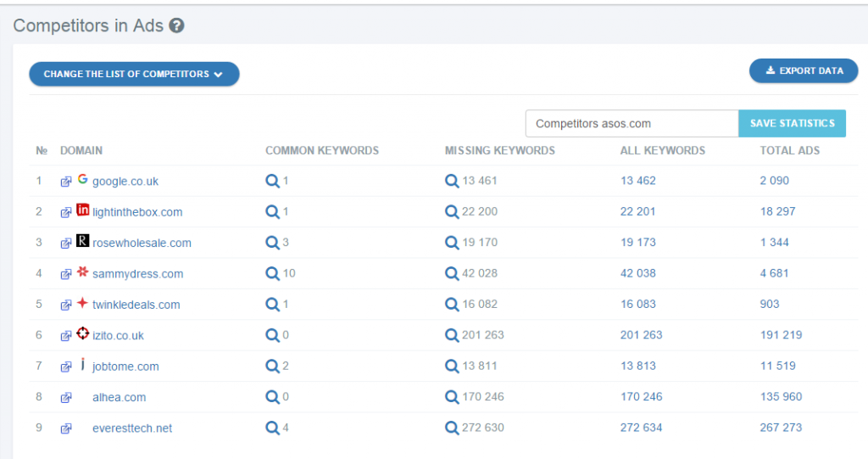The image size is (868, 459).
Task: Click missing keywords magnifier next to 201 263
Action: [452, 335]
